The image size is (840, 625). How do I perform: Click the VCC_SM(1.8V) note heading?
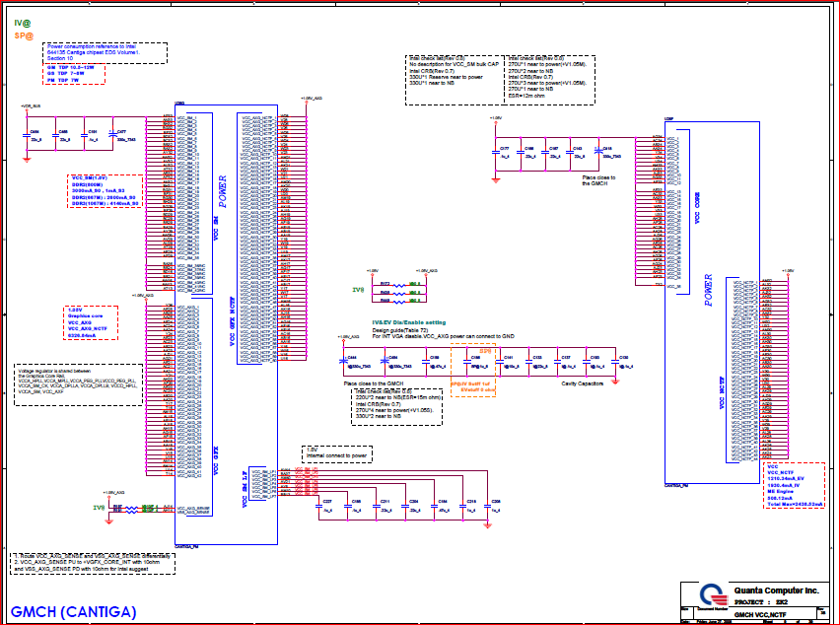coord(90,177)
